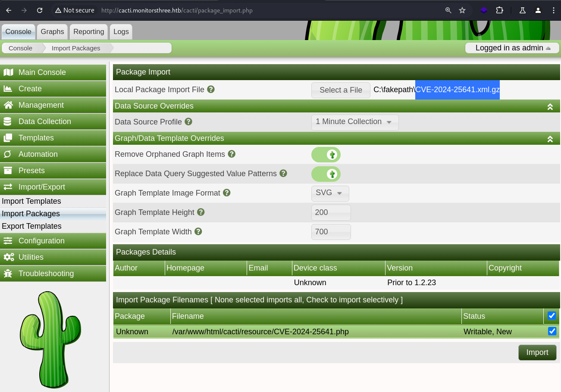Open Export Templates in sidebar

[53, 226]
